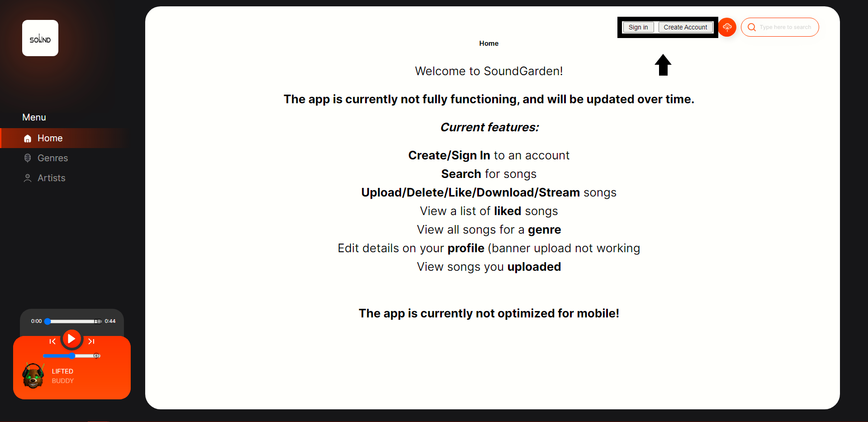
Task: Skip to next track
Action: 91,341
